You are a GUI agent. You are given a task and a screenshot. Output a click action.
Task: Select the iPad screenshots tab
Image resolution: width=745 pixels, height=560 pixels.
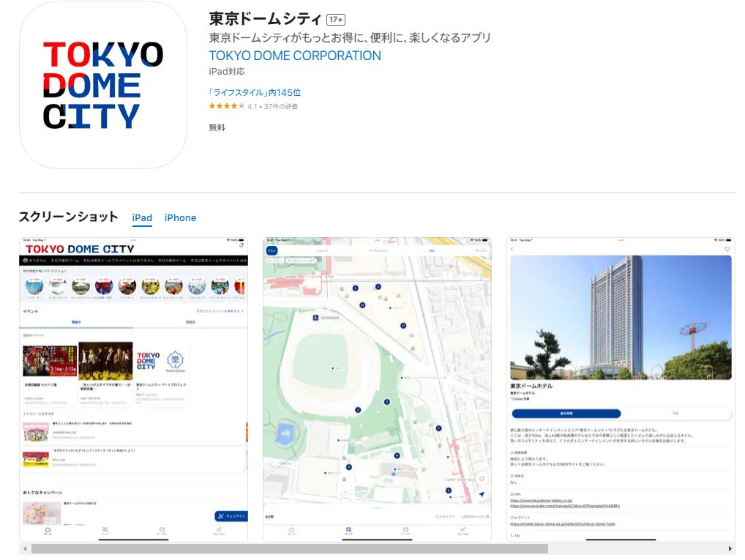[142, 217]
